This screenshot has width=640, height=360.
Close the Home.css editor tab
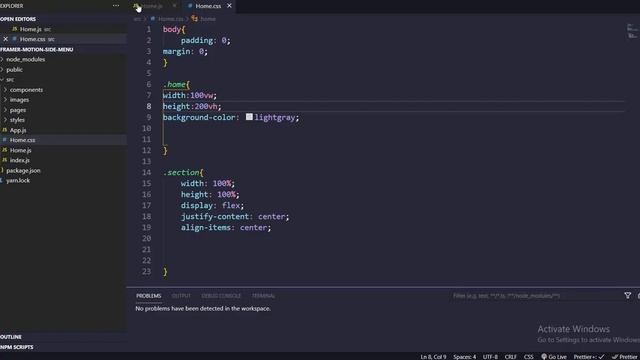229,6
